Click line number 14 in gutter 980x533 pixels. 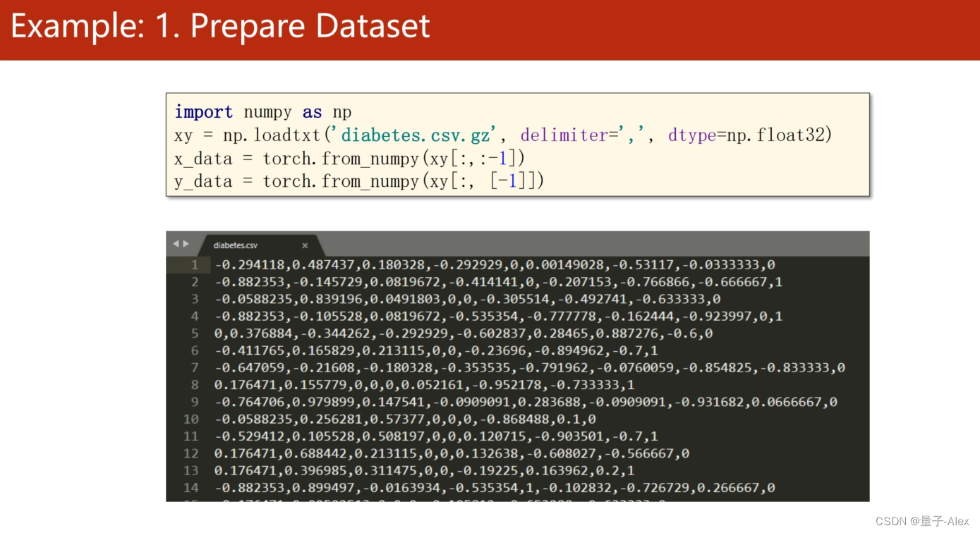191,487
